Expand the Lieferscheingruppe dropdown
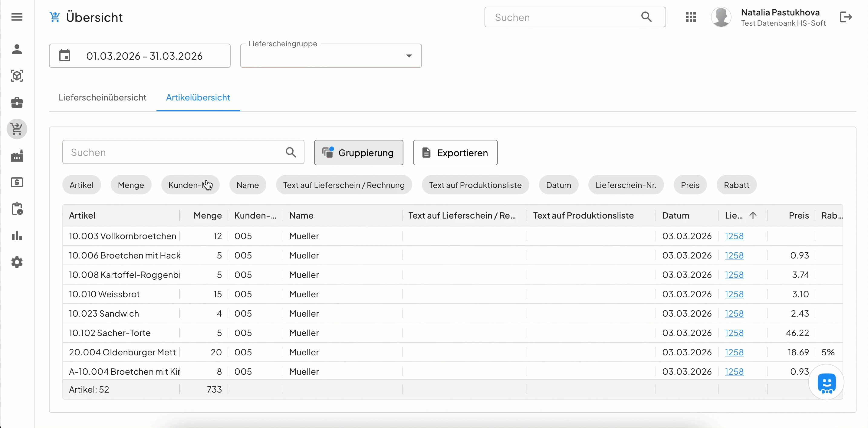Viewport: 868px width, 428px height. pos(409,56)
